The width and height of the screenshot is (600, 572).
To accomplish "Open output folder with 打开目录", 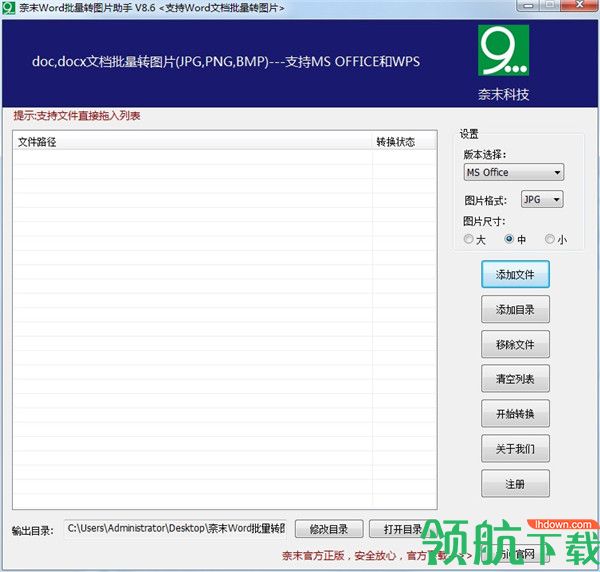I will tap(403, 529).
